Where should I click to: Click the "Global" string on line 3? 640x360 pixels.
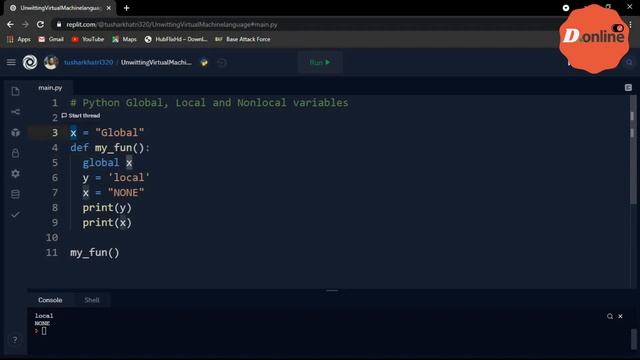click(x=120, y=133)
